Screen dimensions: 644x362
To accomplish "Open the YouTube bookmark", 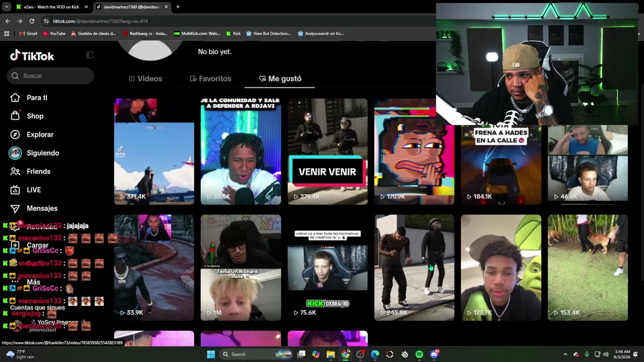I will coord(54,34).
